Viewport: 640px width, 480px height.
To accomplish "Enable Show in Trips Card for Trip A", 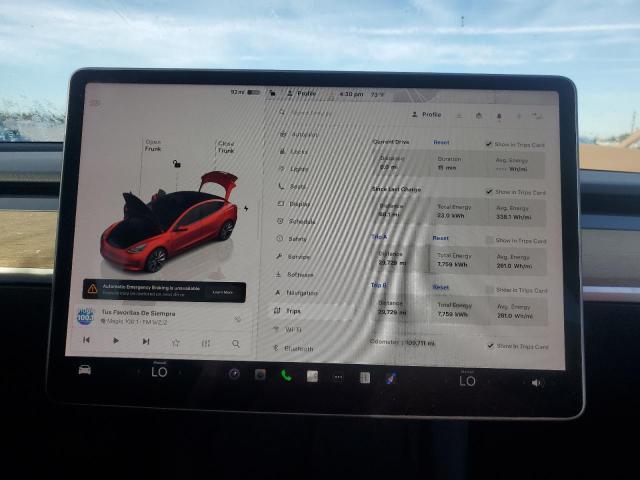I will click(489, 241).
